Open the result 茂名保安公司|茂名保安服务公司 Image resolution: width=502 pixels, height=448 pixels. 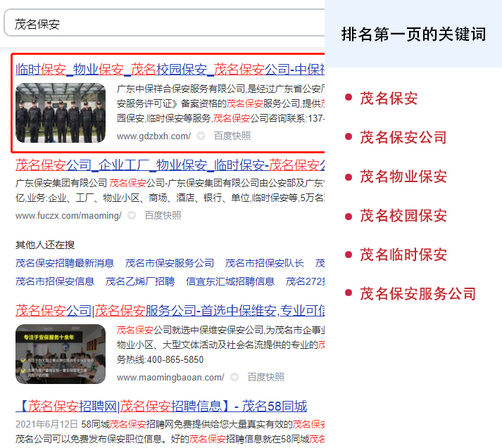coord(169,310)
